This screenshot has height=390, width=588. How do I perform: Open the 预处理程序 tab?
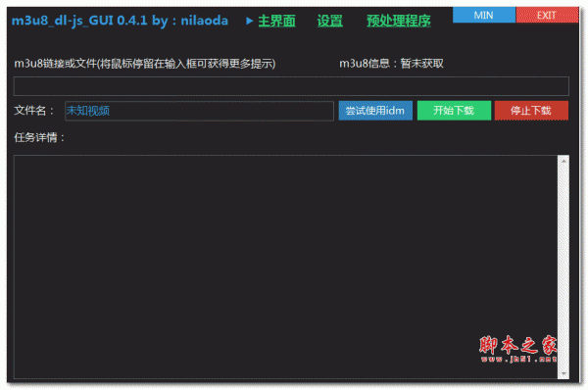(x=398, y=21)
